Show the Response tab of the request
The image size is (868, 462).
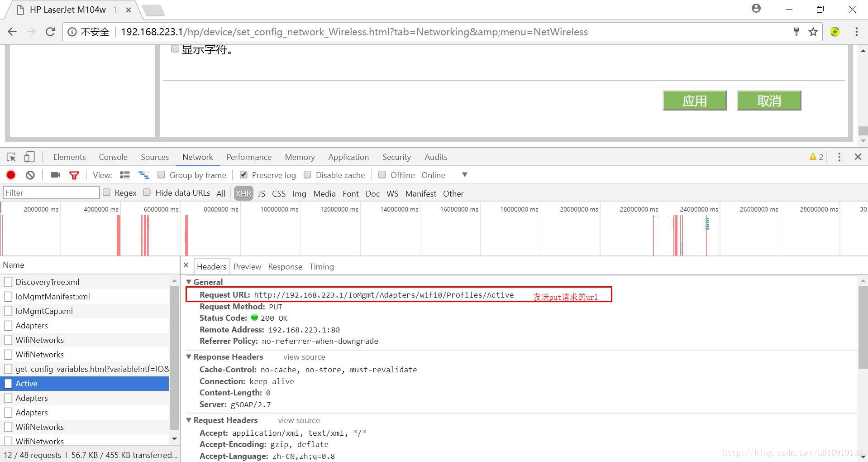point(285,267)
